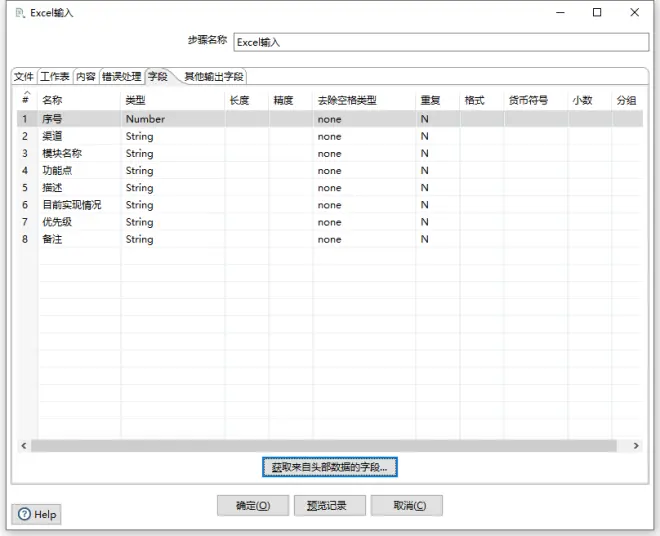Click the 货币符号 column header
Screen dimensions: 660x536
536,100
